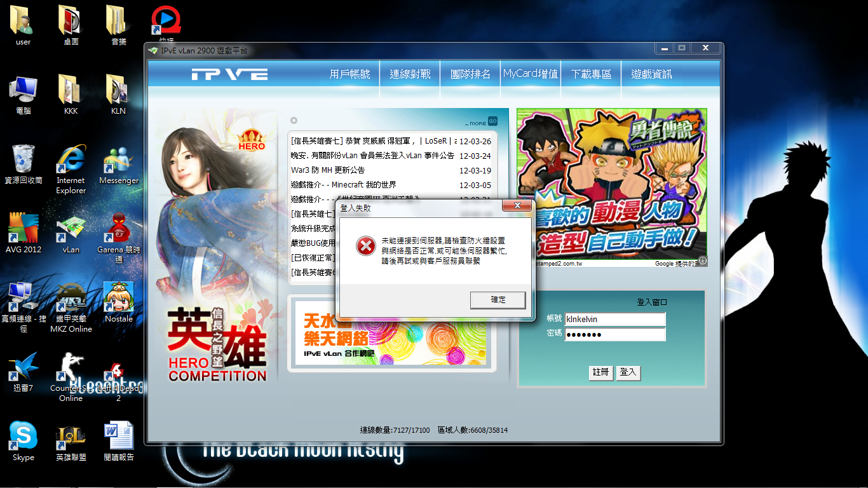Select the vLan desktop shortcut

71,231
